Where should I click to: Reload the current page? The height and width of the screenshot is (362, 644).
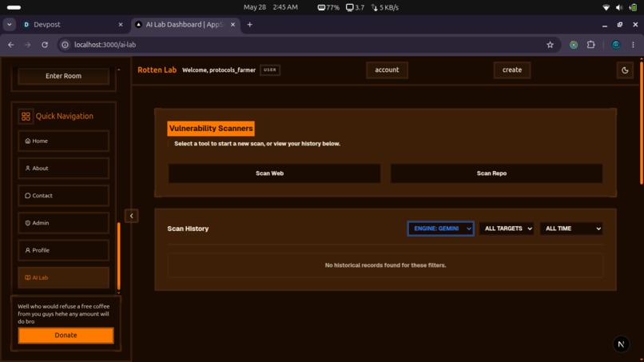pyautogui.click(x=45, y=45)
